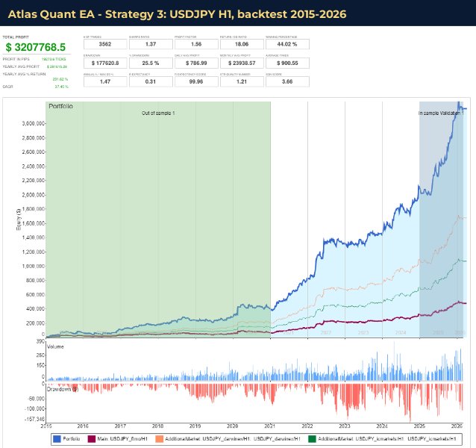
Task: Click the maroon Main USDJPY legend swatch
Action: (x=91, y=439)
